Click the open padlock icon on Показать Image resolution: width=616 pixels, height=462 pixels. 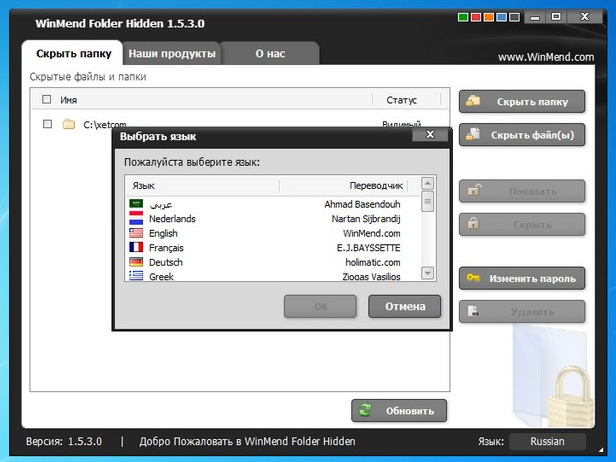pos(474,190)
